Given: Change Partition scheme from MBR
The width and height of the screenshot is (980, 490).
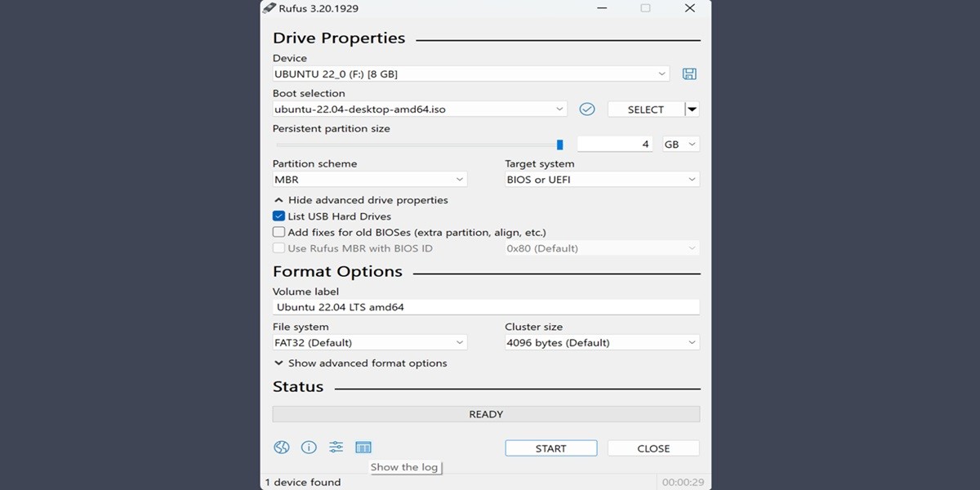Looking at the screenshot, I should click(370, 179).
